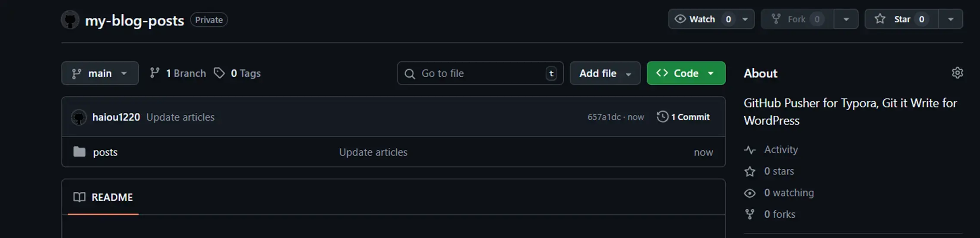Click the tag icon beside 0 Tags

point(219,73)
